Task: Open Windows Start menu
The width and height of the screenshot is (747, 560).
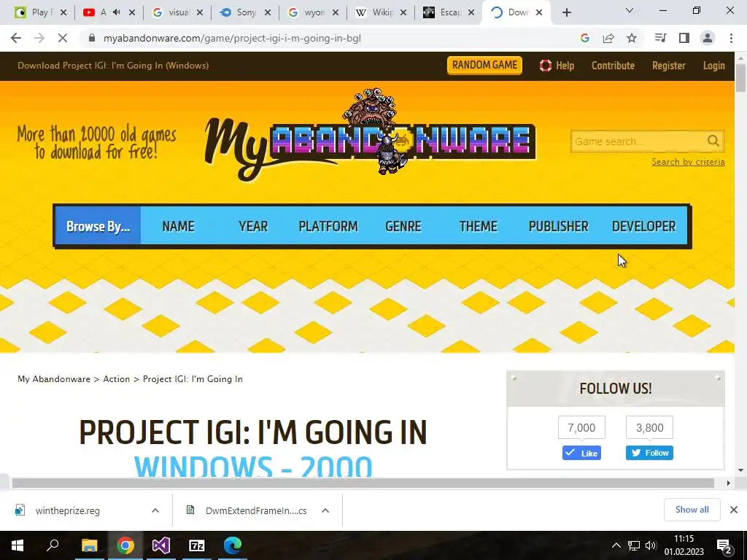Action: pos(18,545)
